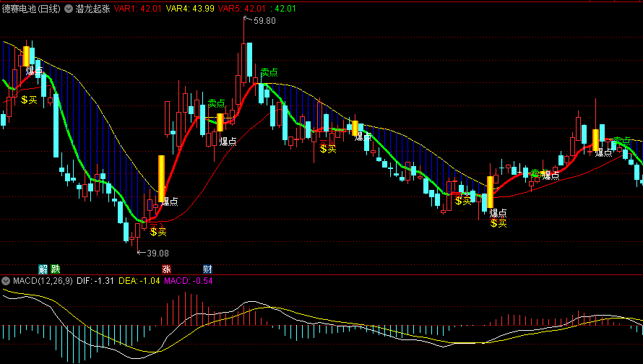Click the MACD(12,26,9) indicator label
This screenshot has width=643, height=364.
coord(43,281)
